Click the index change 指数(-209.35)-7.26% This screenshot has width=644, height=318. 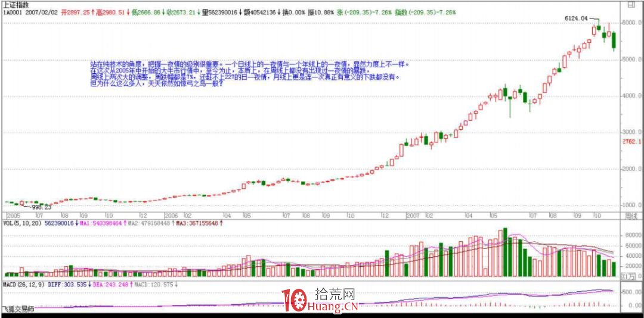pos(425,13)
